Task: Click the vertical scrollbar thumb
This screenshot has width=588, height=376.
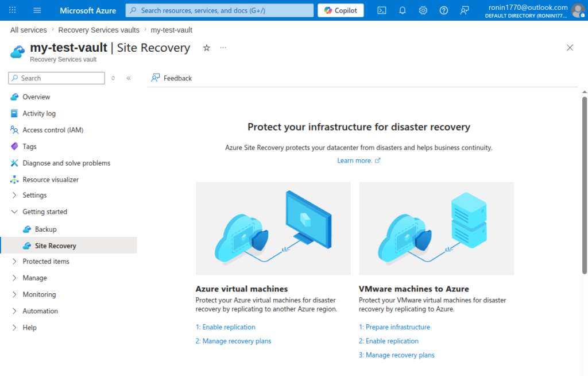Action: click(584, 185)
